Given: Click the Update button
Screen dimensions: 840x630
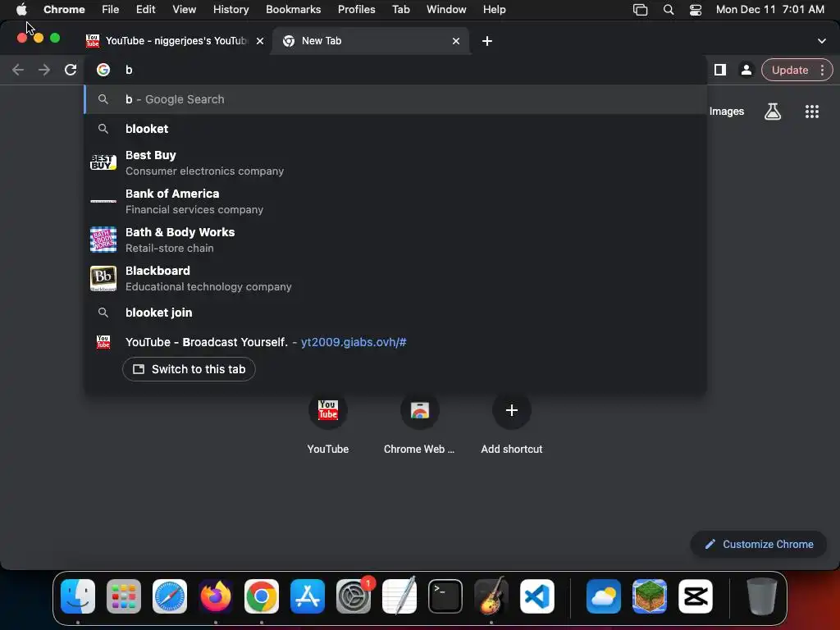Looking at the screenshot, I should pyautogui.click(x=790, y=70).
